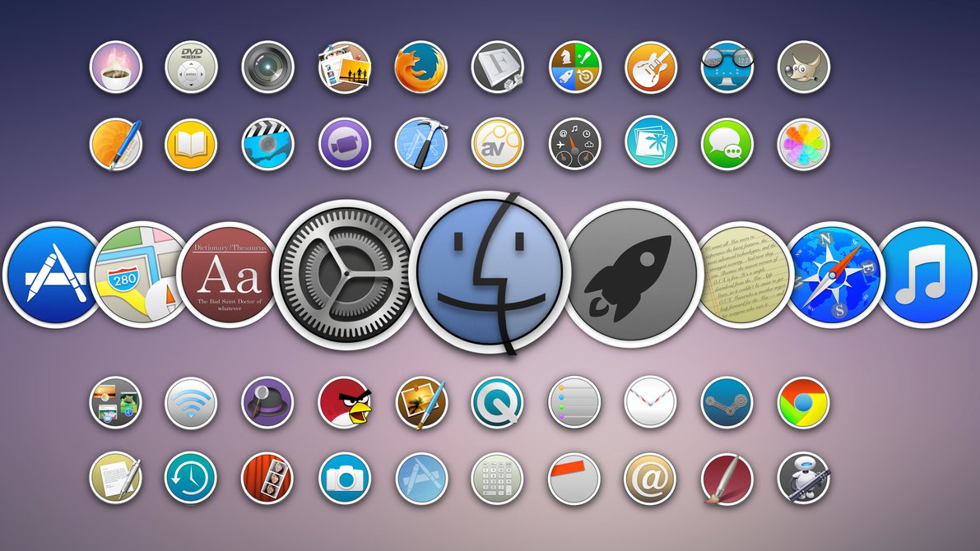The height and width of the screenshot is (551, 980).
Task: Launch the Safari compass icon
Action: tap(835, 275)
